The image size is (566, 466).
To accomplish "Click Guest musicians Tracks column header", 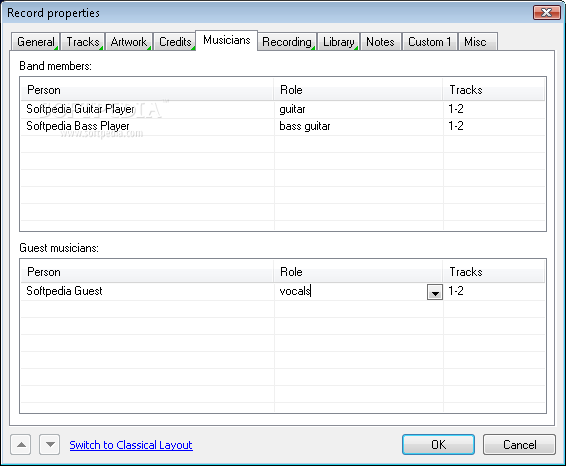I will [494, 271].
